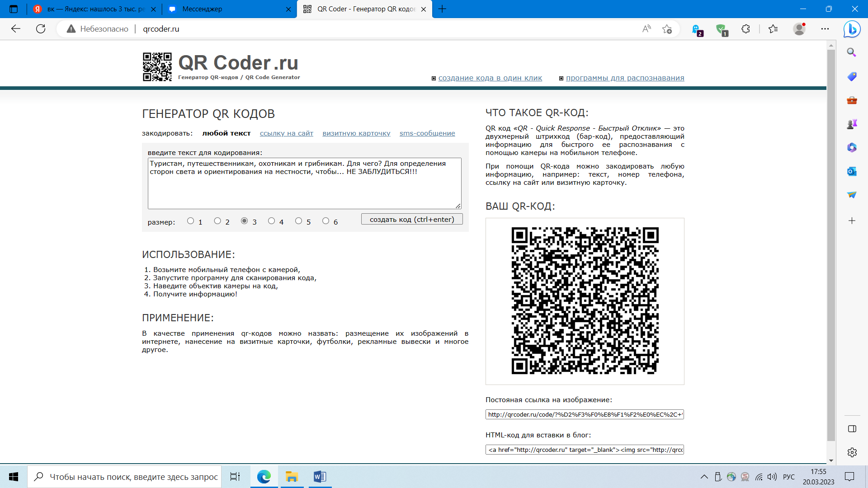Open Word from the taskbar

(320, 477)
